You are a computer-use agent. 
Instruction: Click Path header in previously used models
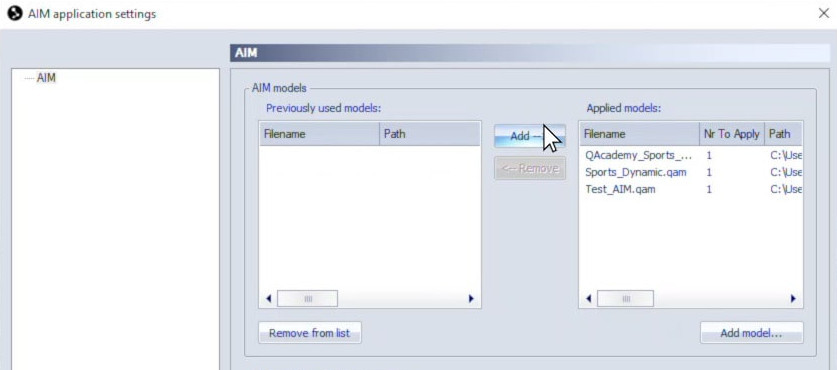tap(430, 134)
